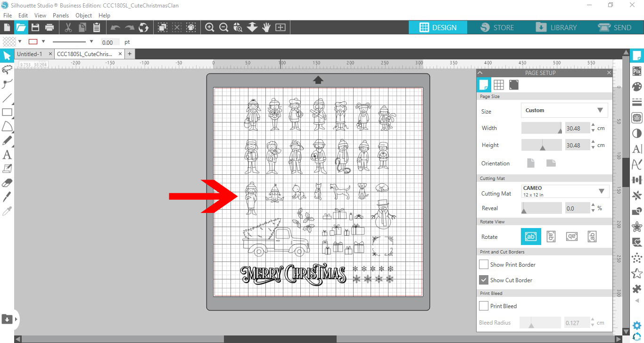The image size is (644, 343).
Task: Open the line style dropdown arrow
Action: [91, 41]
